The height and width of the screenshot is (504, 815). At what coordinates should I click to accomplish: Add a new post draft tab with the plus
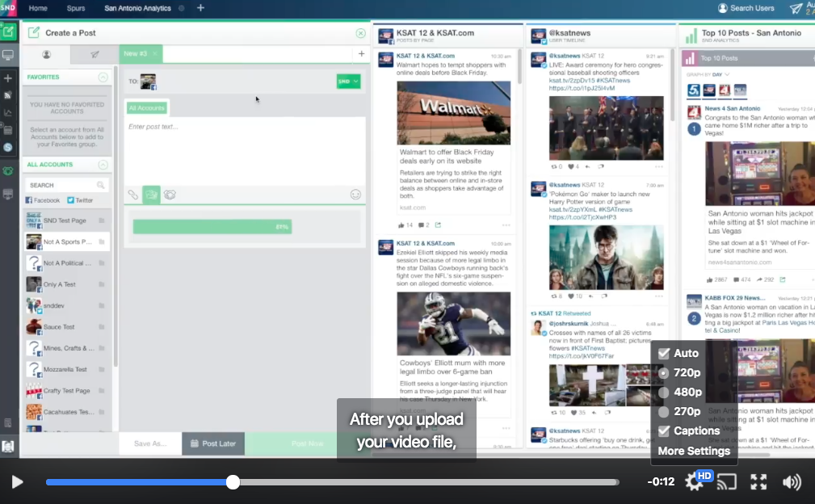click(x=361, y=53)
